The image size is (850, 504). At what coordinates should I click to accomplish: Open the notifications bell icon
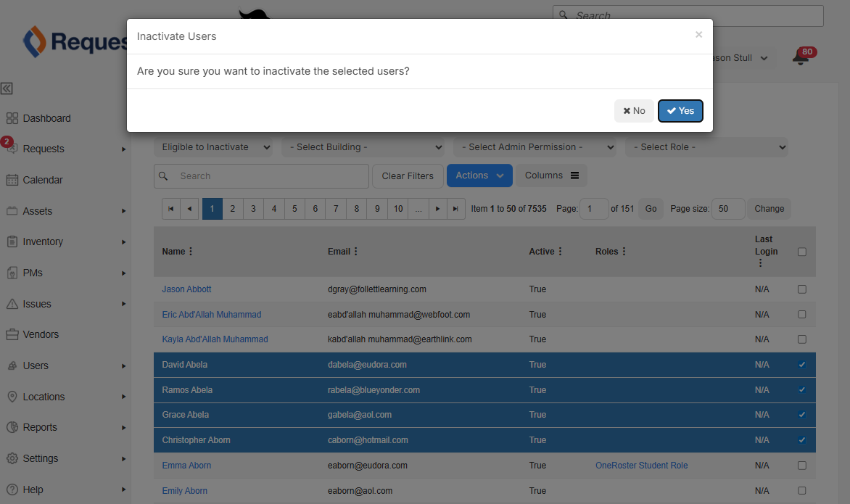point(800,59)
